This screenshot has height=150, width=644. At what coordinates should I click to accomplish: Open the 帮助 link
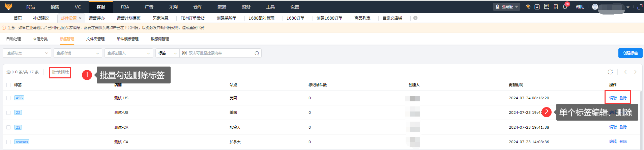click(x=580, y=7)
